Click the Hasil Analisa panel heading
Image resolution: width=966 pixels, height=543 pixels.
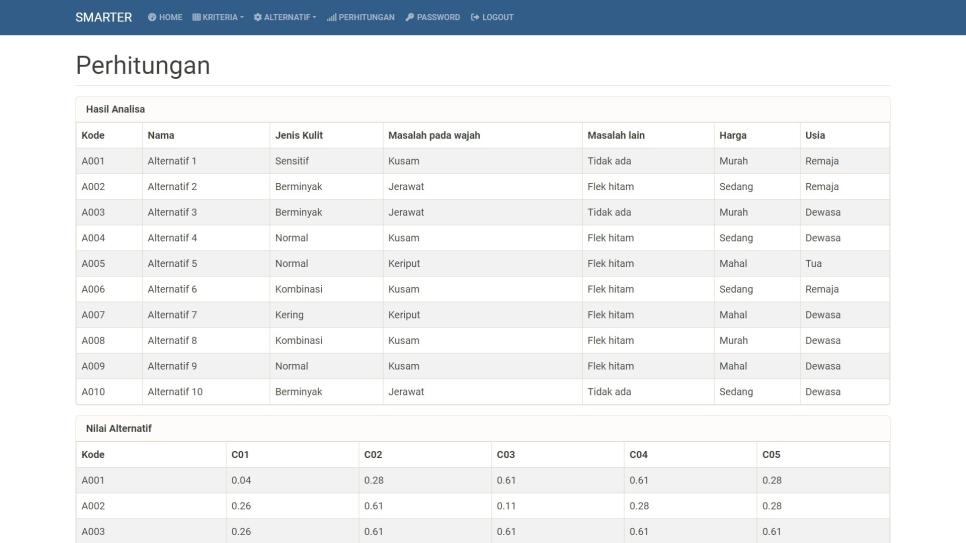116,109
